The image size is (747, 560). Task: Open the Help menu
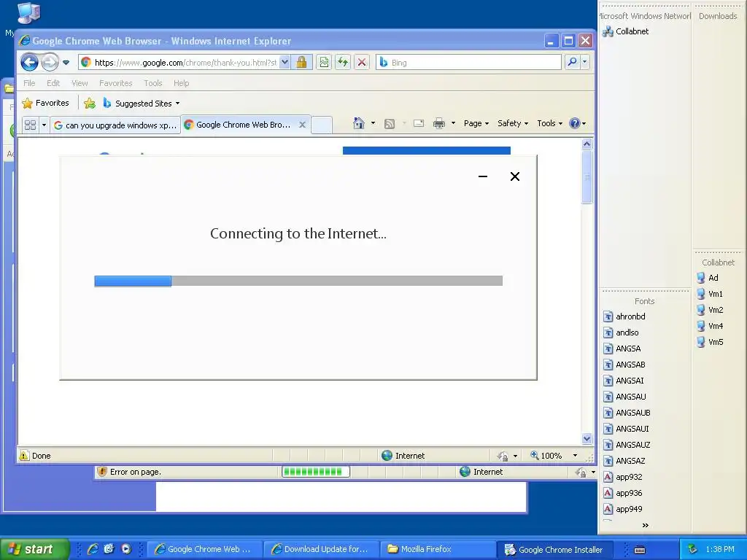[x=182, y=83]
